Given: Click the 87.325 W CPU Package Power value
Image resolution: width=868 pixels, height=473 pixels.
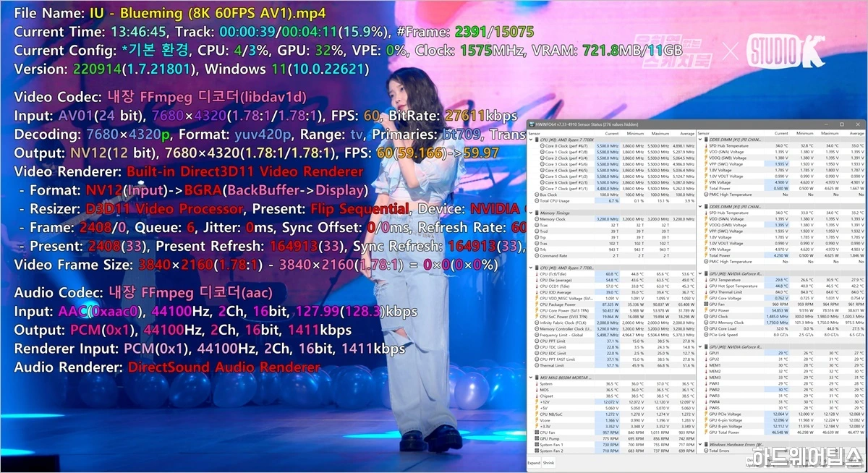Looking at the screenshot, I should click(x=611, y=304).
